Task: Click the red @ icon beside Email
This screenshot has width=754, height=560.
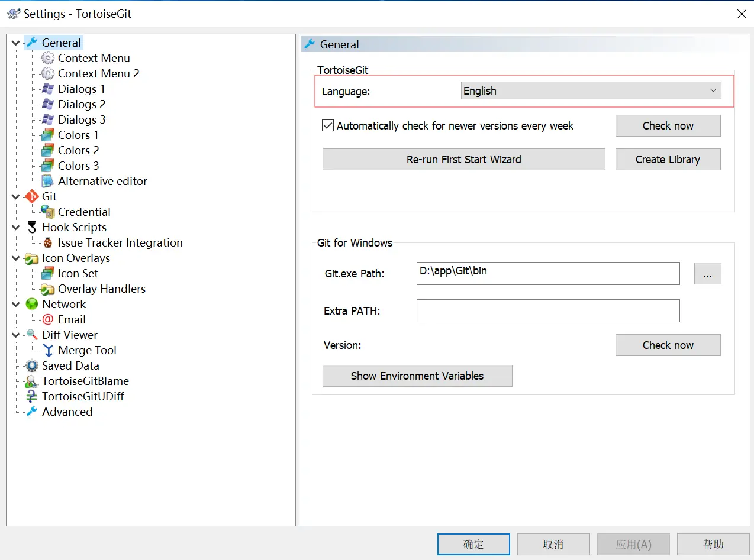Action: 47,319
